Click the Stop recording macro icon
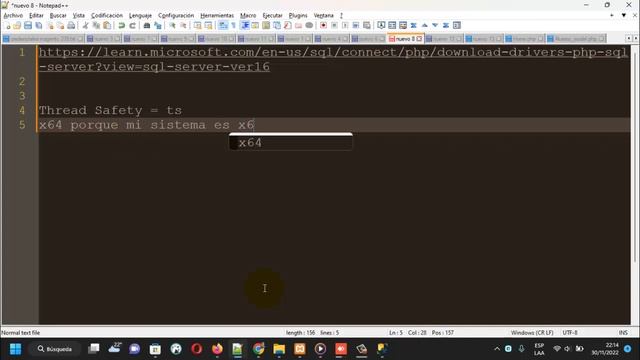Image resolution: width=640 pixels, height=360 pixels. pyautogui.click(x=334, y=26)
